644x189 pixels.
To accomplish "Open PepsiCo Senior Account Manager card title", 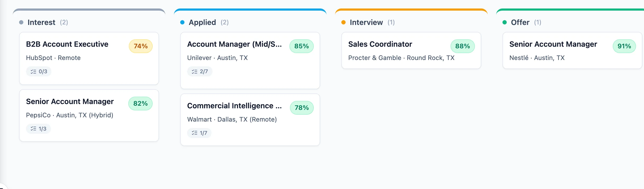I will point(70,101).
